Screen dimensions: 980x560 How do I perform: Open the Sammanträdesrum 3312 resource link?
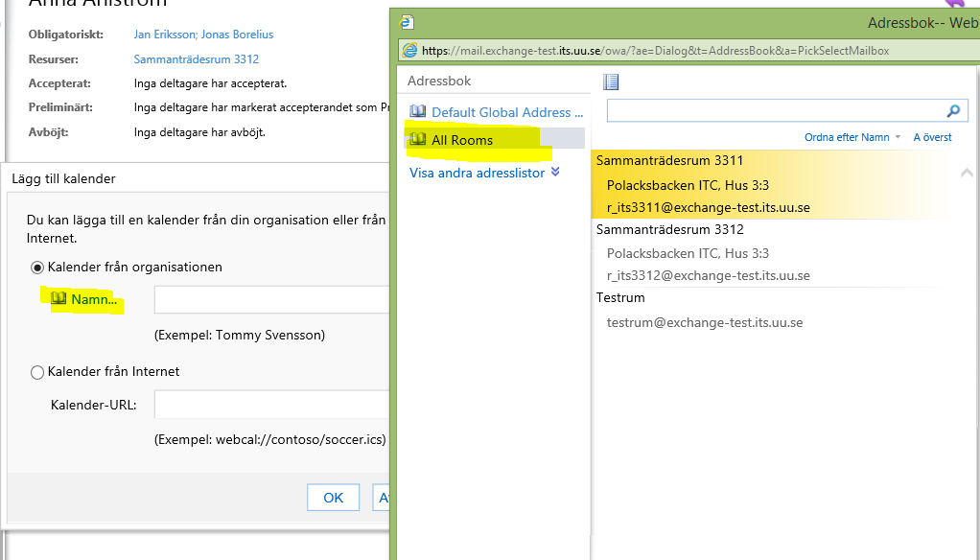click(x=197, y=59)
